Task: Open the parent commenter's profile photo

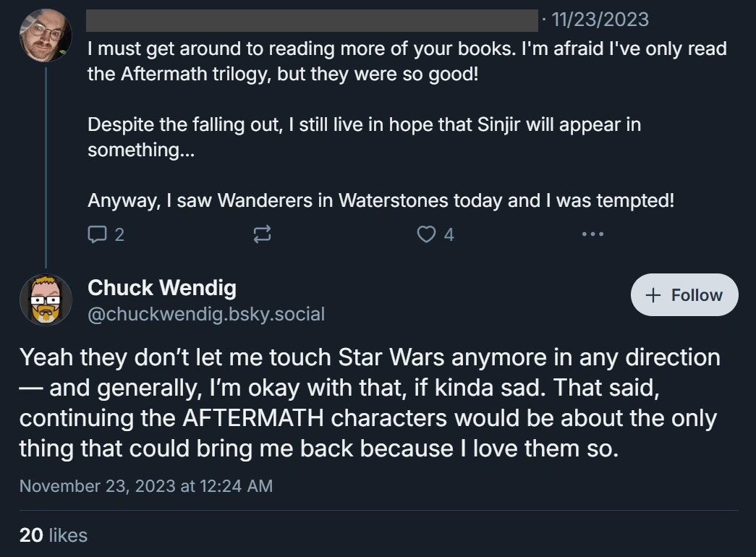Action: point(45,34)
